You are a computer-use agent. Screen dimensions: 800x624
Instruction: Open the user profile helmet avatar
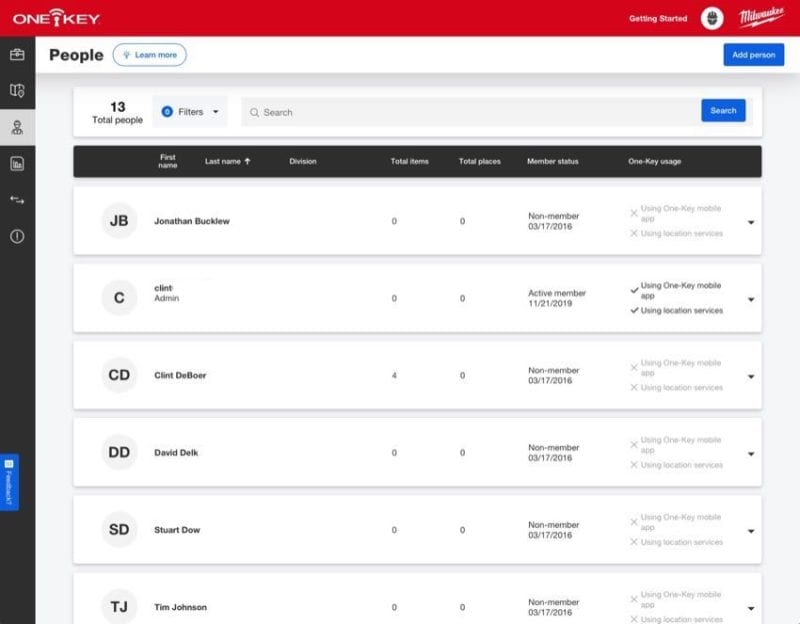[x=712, y=18]
